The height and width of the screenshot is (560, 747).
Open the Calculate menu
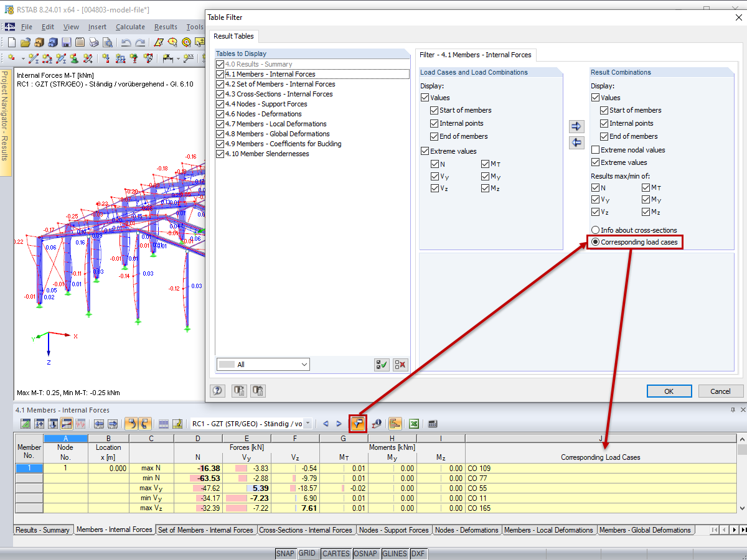click(130, 27)
